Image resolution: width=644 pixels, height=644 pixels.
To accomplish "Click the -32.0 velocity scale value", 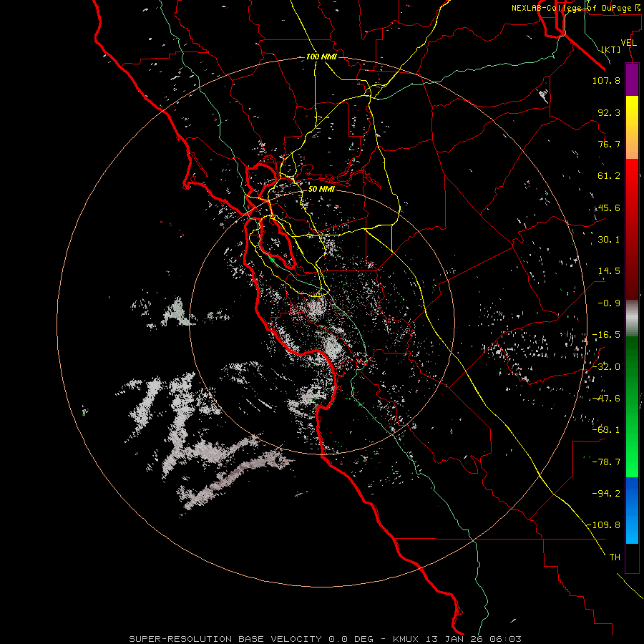I will tap(606, 367).
